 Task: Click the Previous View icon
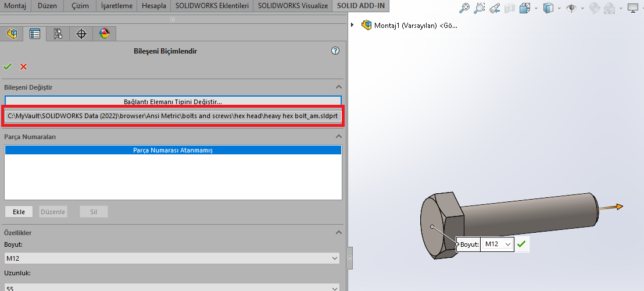coord(494,8)
